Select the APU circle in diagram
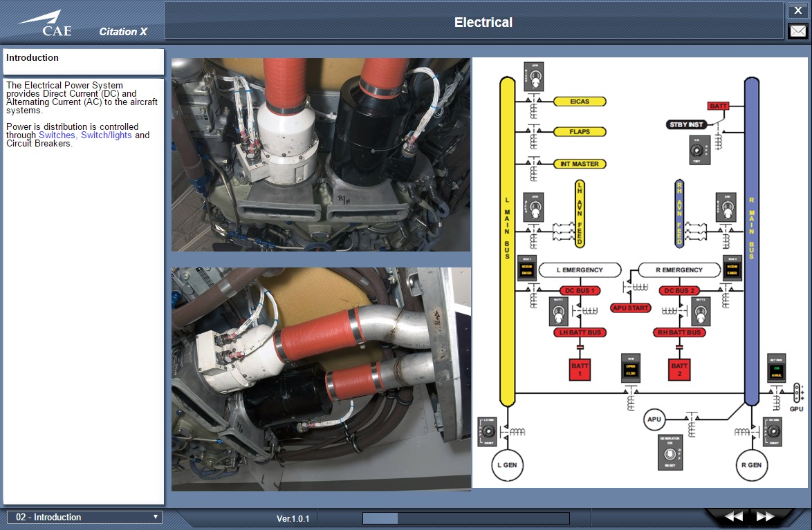Image resolution: width=812 pixels, height=530 pixels. (x=654, y=419)
